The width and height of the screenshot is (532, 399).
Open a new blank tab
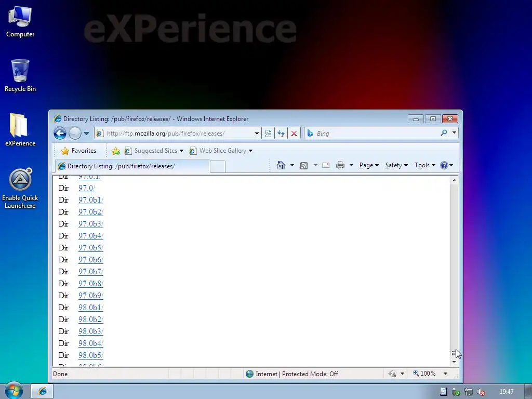pos(218,167)
